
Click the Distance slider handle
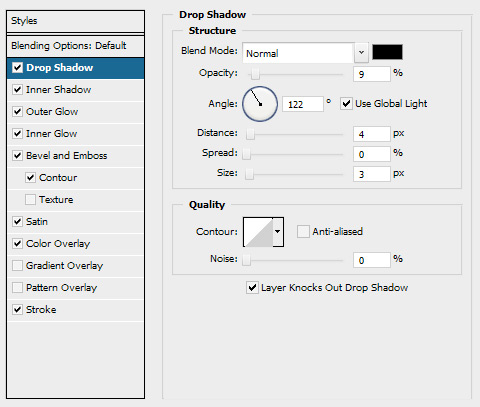tap(250, 134)
